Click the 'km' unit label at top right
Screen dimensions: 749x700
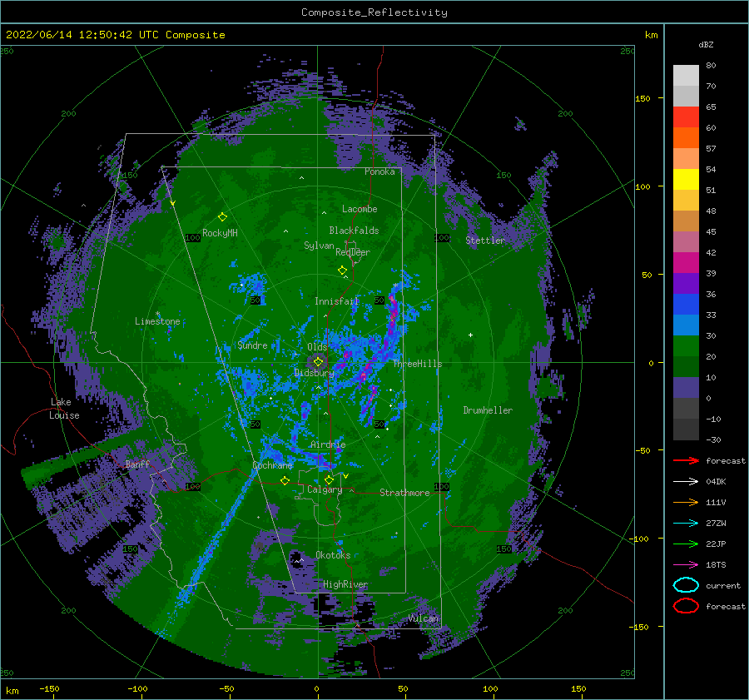point(651,35)
